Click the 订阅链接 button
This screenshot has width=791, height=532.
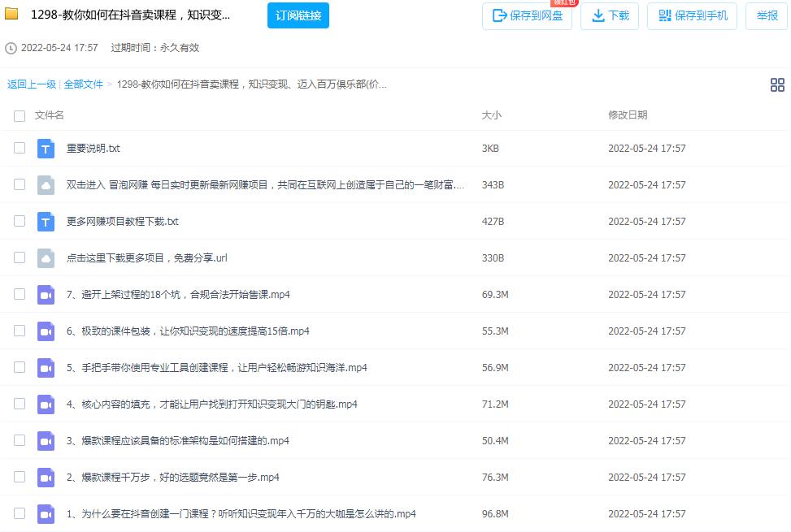[298, 15]
